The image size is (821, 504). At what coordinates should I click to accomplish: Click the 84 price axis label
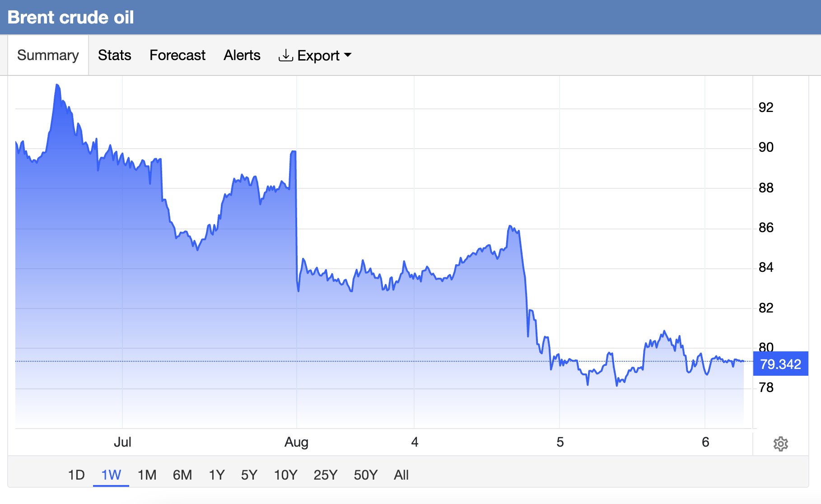(766, 267)
